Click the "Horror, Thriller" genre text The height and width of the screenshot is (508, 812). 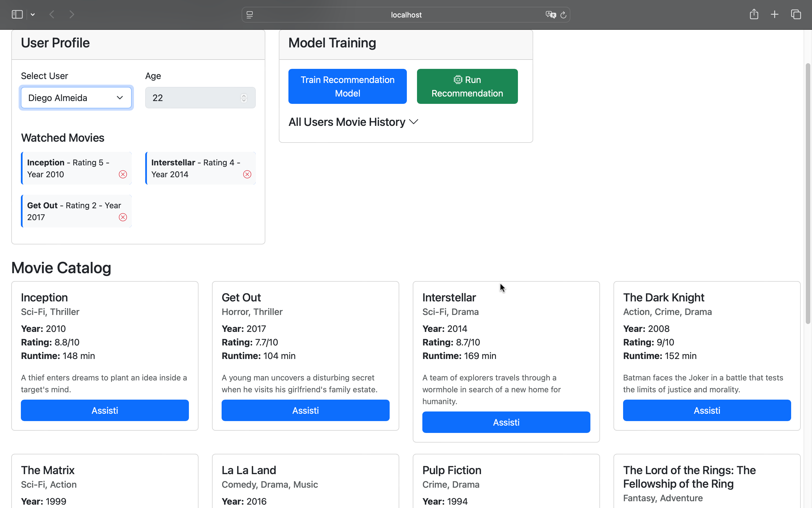[252, 312]
